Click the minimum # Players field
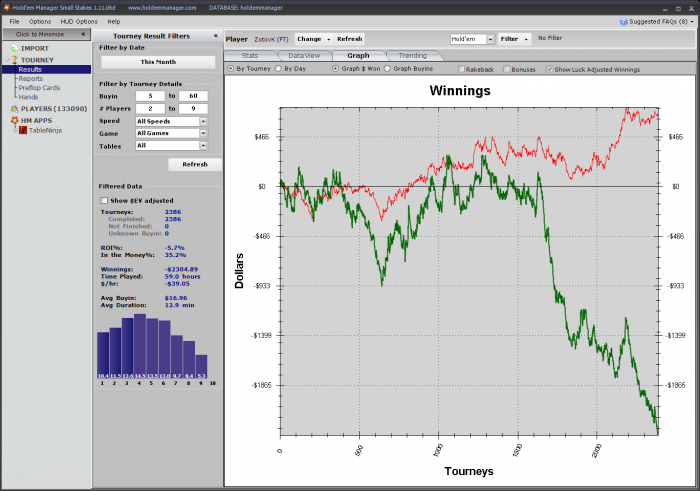This screenshot has height=491, width=700. [150, 108]
